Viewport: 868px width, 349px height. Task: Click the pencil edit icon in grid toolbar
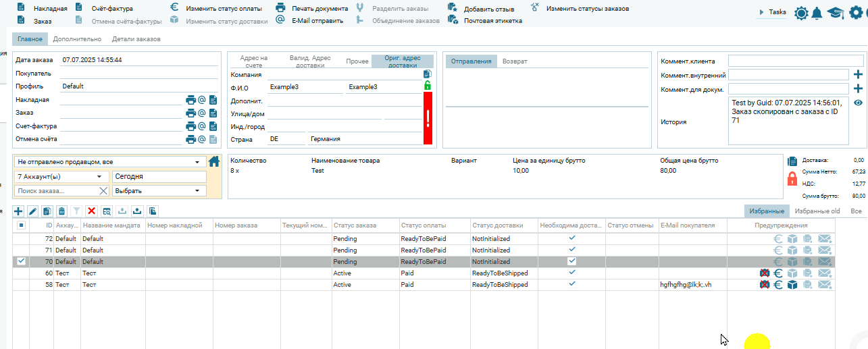tap(32, 211)
